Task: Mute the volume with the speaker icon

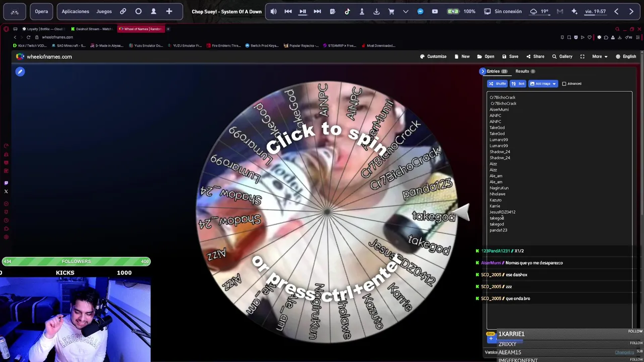Action: tap(274, 12)
